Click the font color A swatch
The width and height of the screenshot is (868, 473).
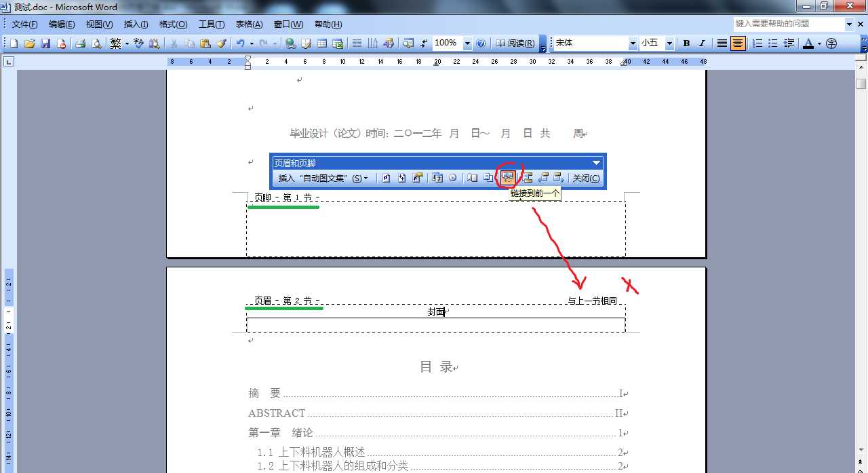808,43
